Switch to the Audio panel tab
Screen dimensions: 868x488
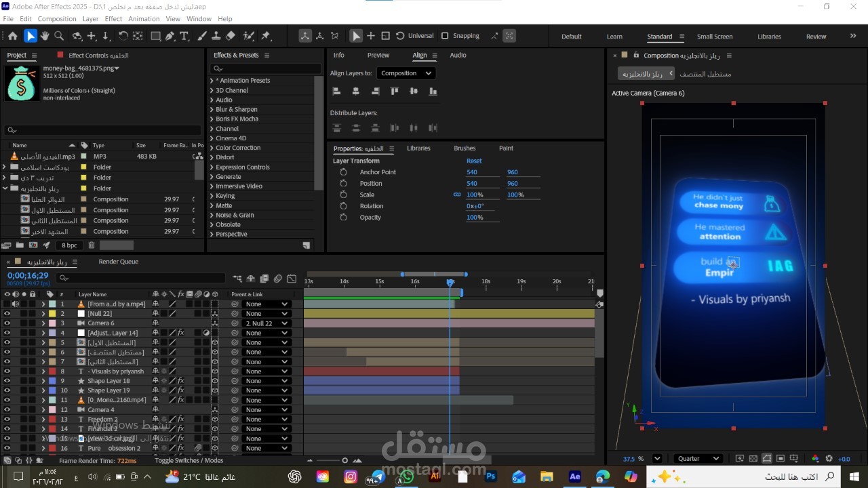coord(458,55)
